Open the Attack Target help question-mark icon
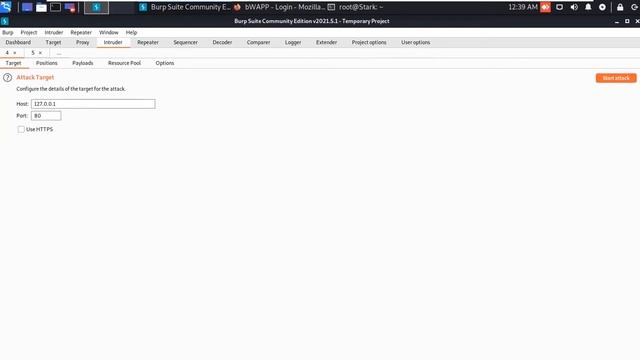 click(7, 78)
